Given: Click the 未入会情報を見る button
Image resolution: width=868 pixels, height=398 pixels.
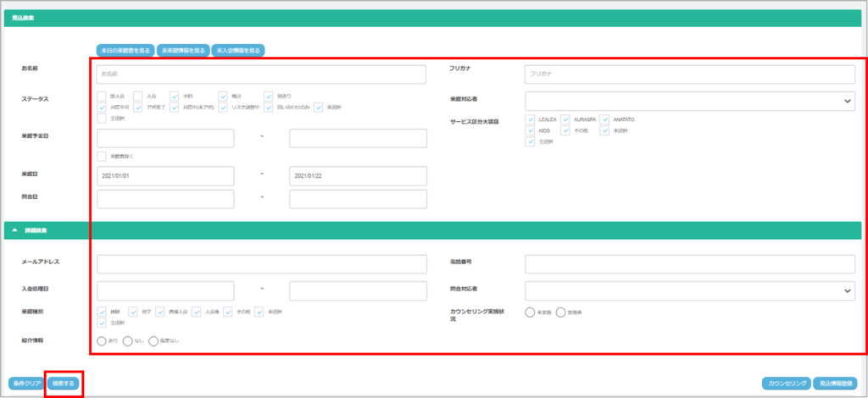Looking at the screenshot, I should pyautogui.click(x=238, y=51).
